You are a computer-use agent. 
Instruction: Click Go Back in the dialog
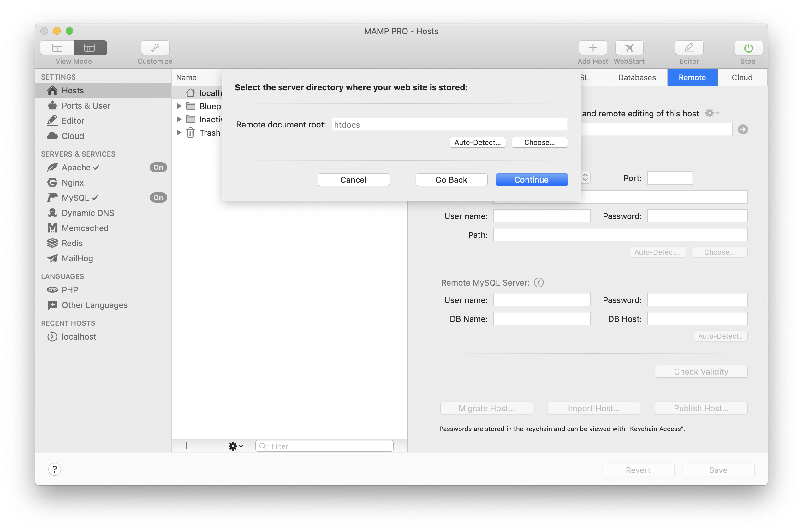451,180
